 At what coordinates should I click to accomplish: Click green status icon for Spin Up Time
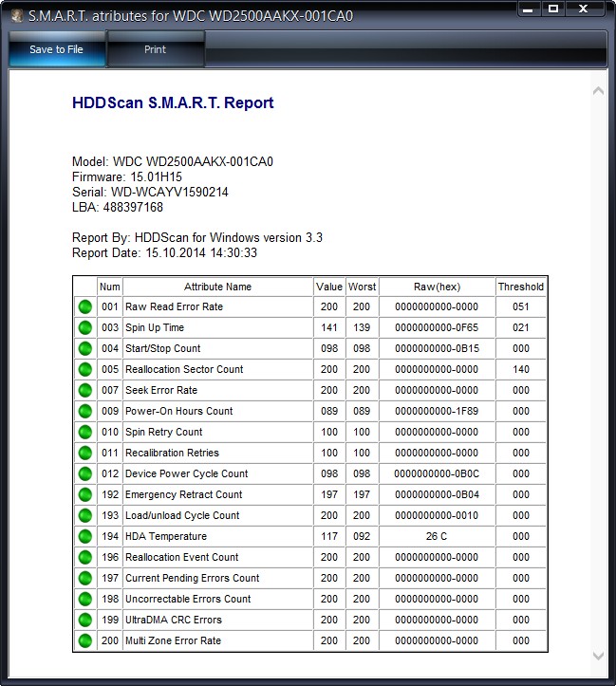pyautogui.click(x=85, y=327)
